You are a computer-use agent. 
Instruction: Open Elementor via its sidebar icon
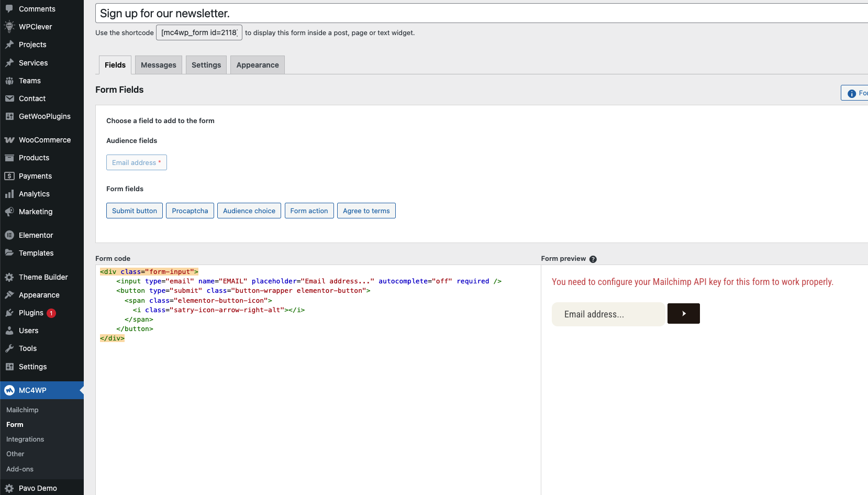point(9,235)
